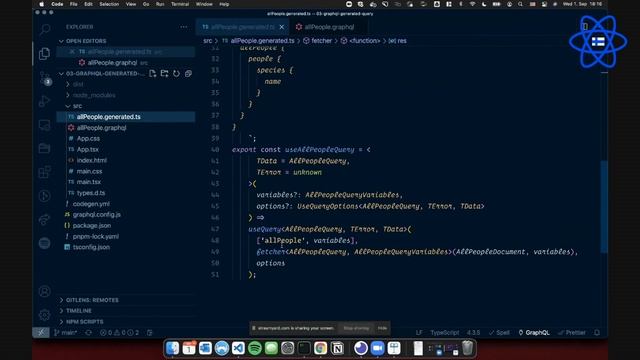This screenshot has width=640, height=360.
Task: Expand the GitLens: Remotes section
Action: 92,300
